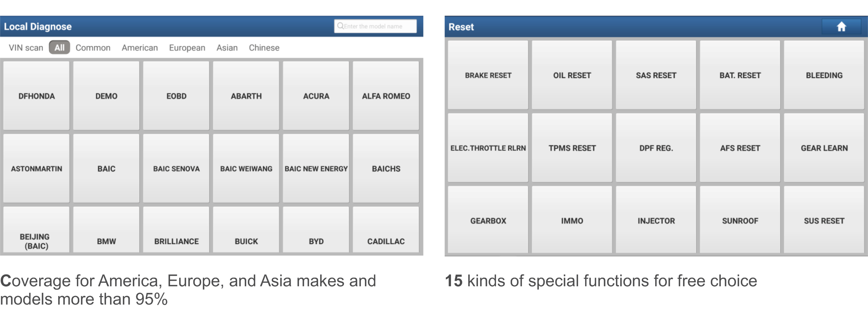This screenshot has width=868, height=318.
Task: Open the IMMO function tile
Action: 572,220
